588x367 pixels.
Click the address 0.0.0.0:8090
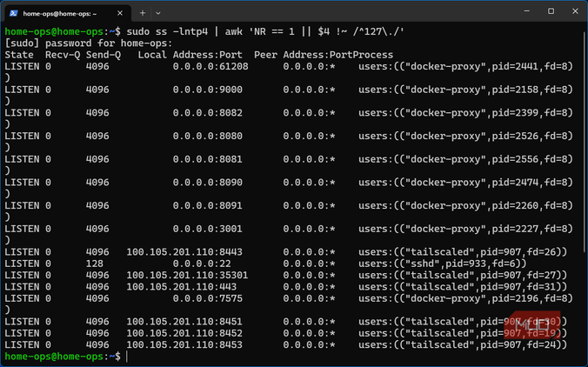click(x=207, y=183)
